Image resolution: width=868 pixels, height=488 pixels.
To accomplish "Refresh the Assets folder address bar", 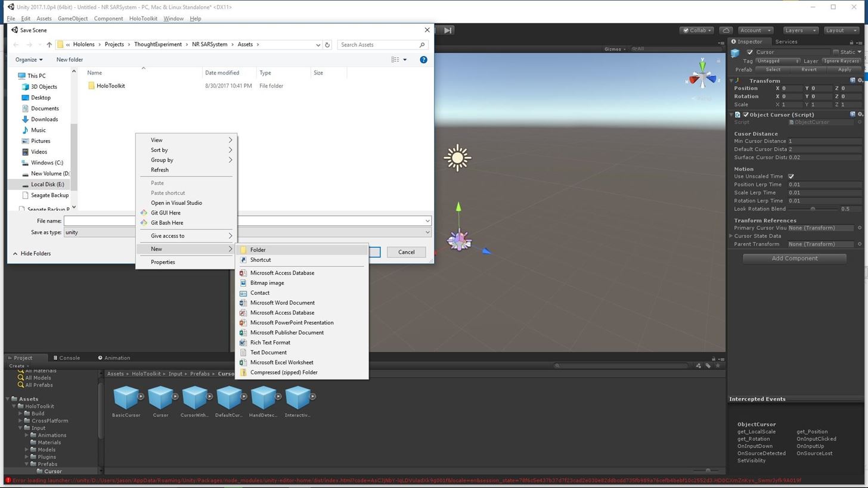I will pos(327,45).
